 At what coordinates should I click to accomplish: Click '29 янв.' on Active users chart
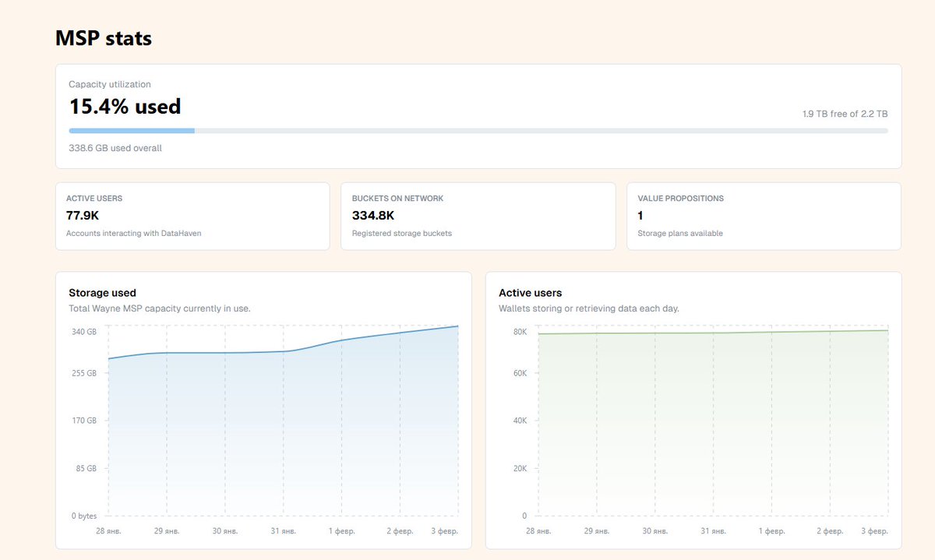pyautogui.click(x=597, y=531)
